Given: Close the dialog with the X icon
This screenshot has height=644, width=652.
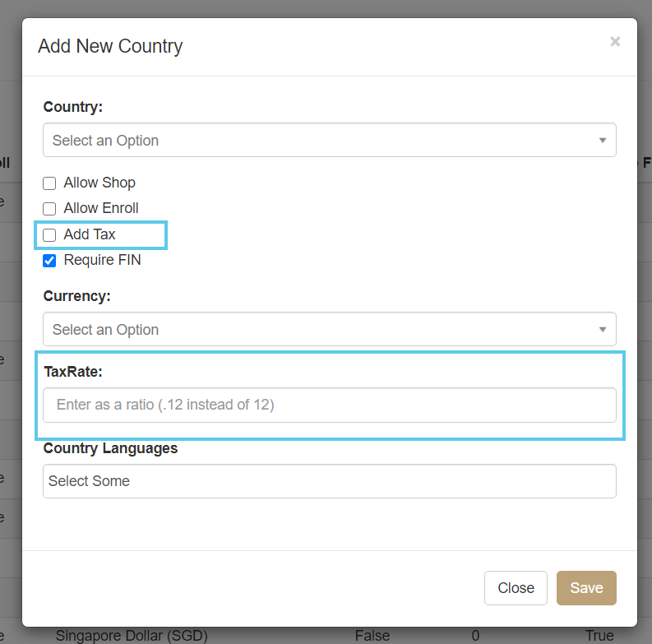Looking at the screenshot, I should (x=614, y=42).
